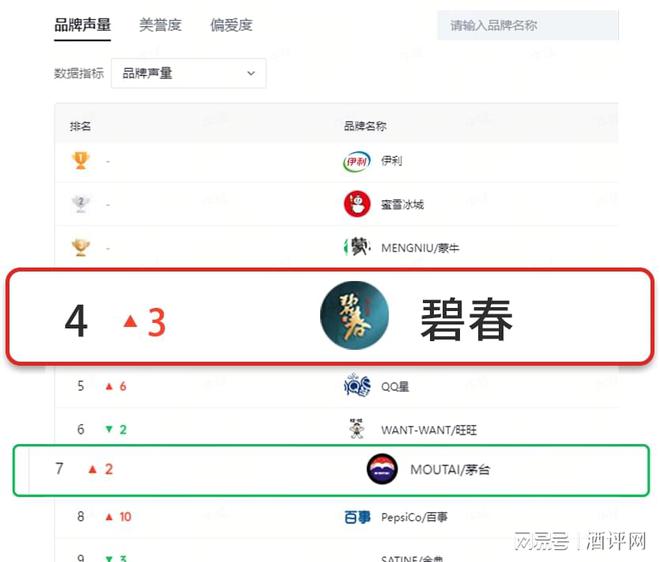The width and height of the screenshot is (660, 562).
Task: Click the MOUTAI/茅台 brand name
Action: [450, 469]
